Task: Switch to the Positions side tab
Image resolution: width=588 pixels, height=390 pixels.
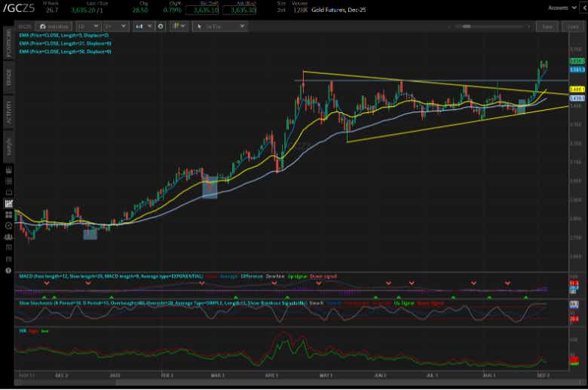Action: coord(9,46)
